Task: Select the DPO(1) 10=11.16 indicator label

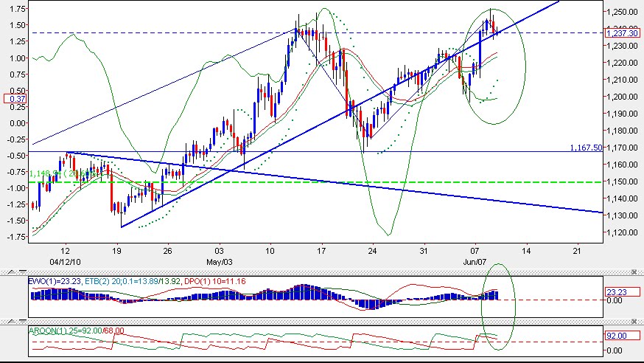Action: point(215,282)
